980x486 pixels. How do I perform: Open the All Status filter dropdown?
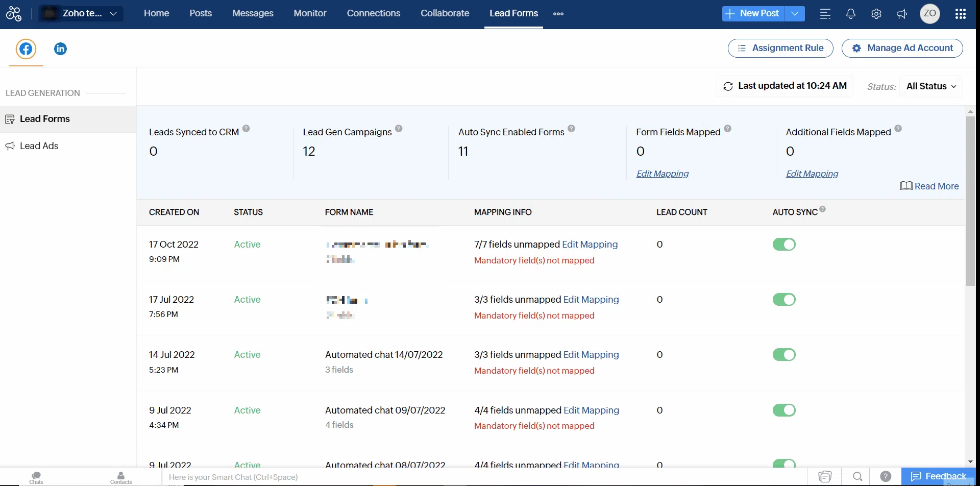point(931,86)
